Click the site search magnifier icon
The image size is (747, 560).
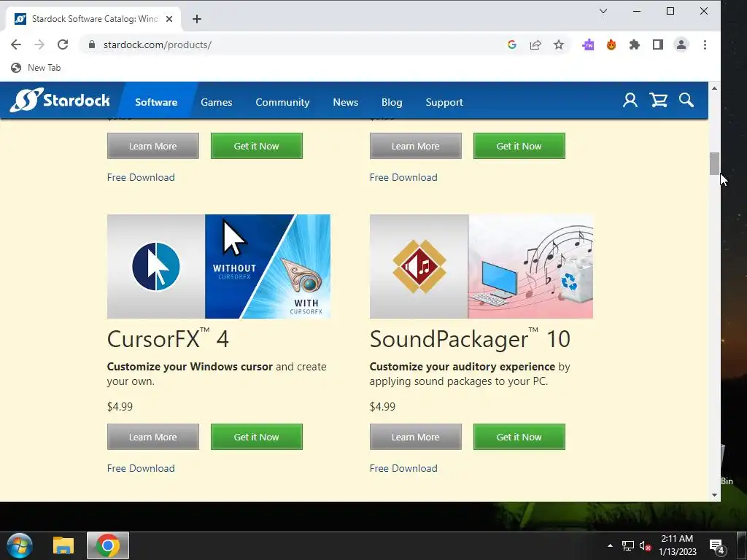[x=686, y=101]
